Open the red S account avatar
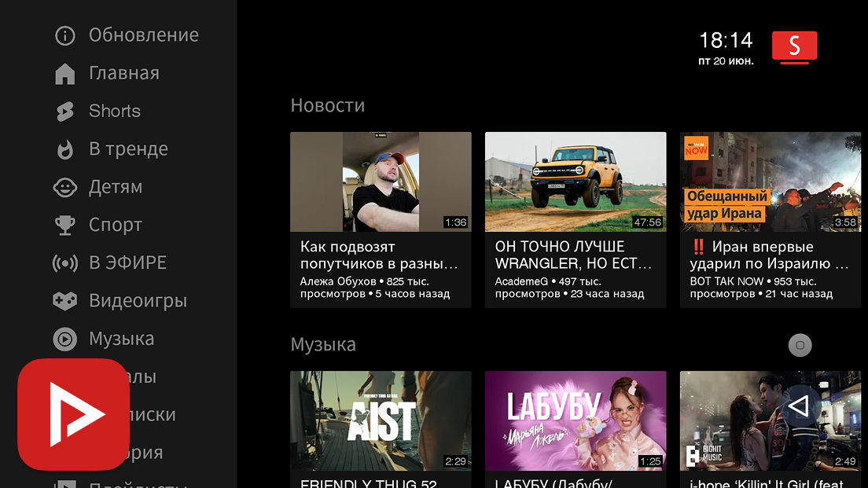868x488 pixels. tap(794, 46)
